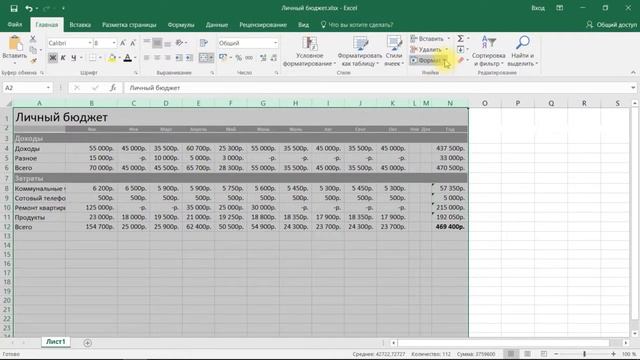This screenshot has width=640, height=360.
Task: Open Стили ячеек dropdown
Action: [x=394, y=51]
